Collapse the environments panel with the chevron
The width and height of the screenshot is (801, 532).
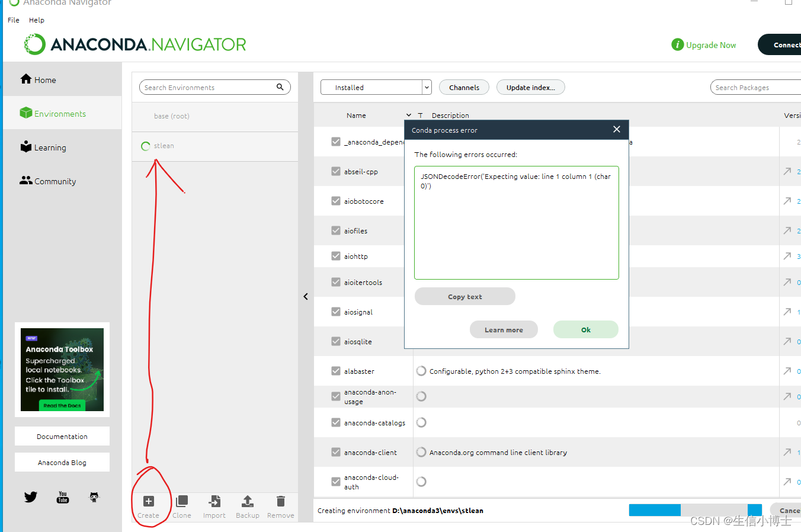(305, 296)
